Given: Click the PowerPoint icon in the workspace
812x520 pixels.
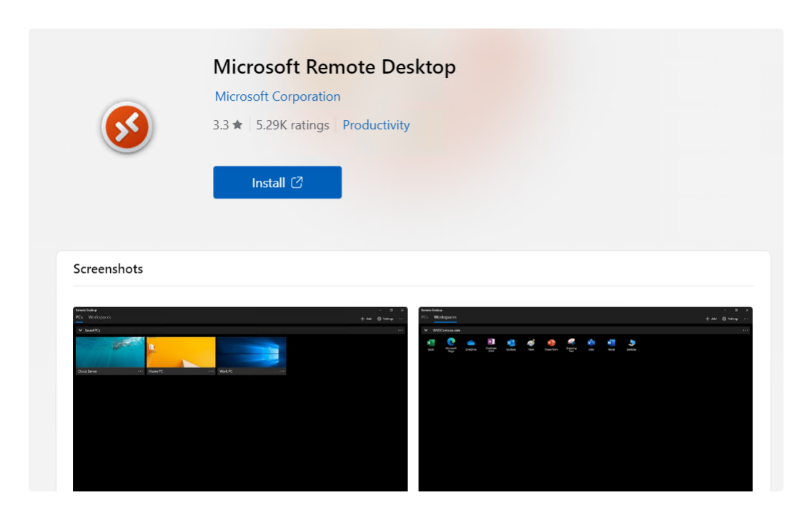Looking at the screenshot, I should [x=551, y=343].
